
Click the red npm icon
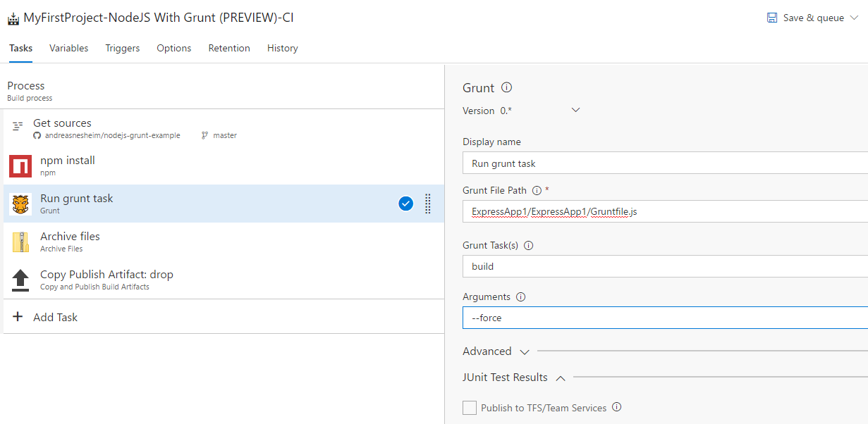coord(20,166)
